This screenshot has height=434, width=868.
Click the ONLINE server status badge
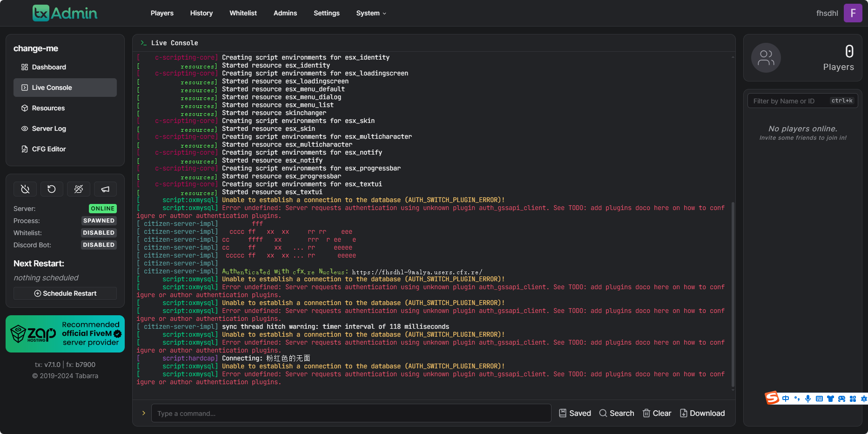tap(103, 209)
